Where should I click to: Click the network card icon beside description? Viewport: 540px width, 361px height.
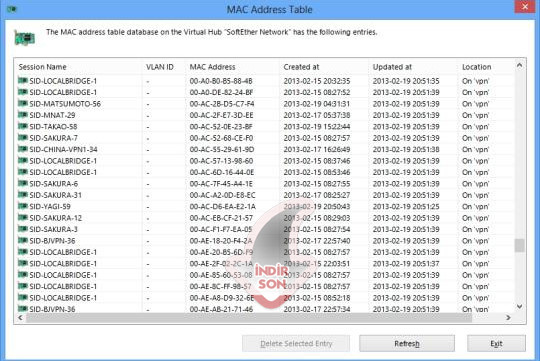click(x=24, y=38)
